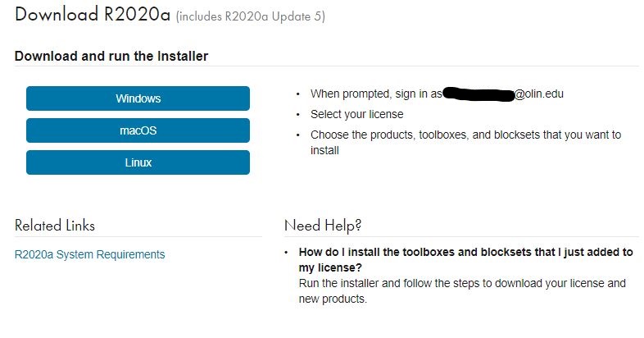Click the @olin.edu email domain text
644x338 pixels.
click(x=539, y=94)
